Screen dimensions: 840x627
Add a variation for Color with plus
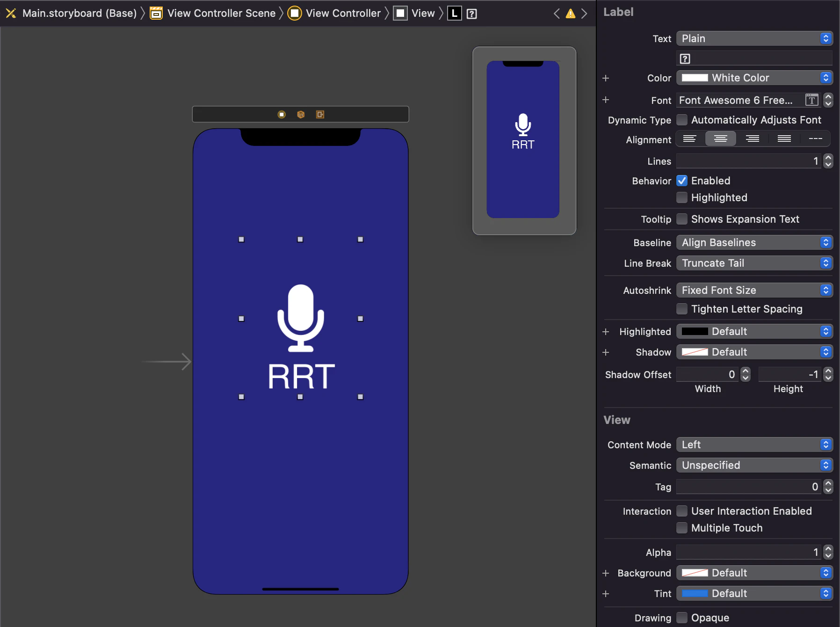(x=606, y=78)
